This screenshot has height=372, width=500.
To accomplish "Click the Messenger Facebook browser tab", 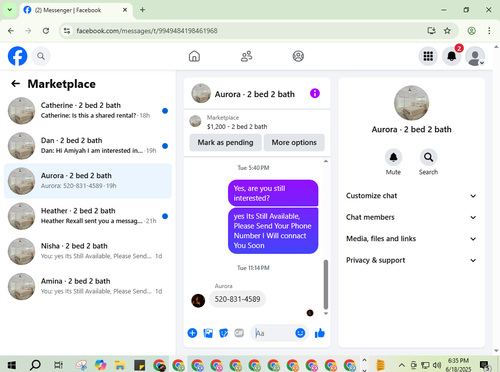I will [76, 10].
